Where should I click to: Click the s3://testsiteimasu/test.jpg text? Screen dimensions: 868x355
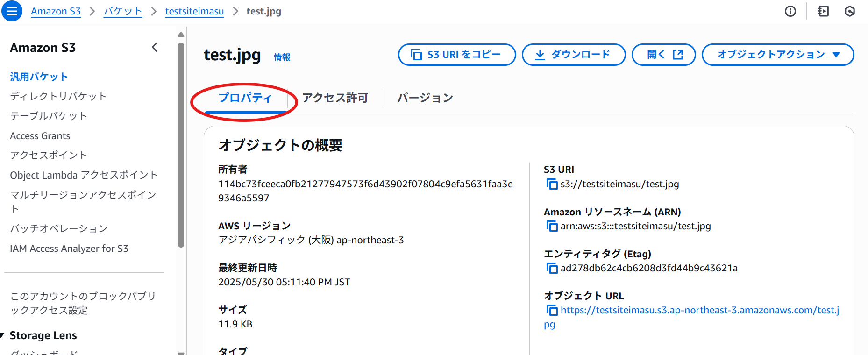[620, 184]
